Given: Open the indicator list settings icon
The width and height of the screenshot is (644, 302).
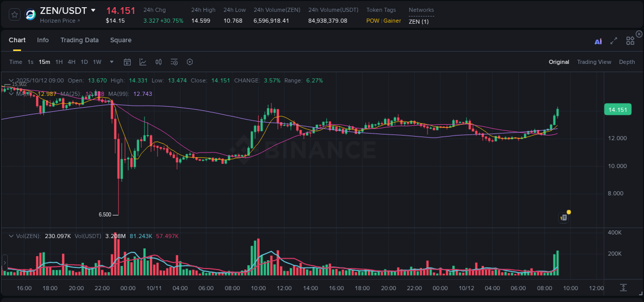Looking at the screenshot, I should [174, 61].
